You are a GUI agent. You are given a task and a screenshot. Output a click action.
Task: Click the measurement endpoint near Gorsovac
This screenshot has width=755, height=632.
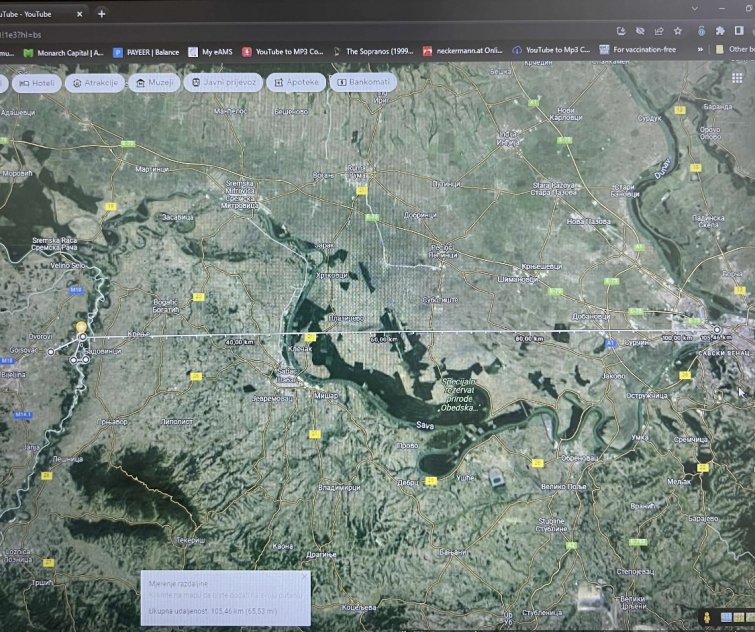[51, 351]
